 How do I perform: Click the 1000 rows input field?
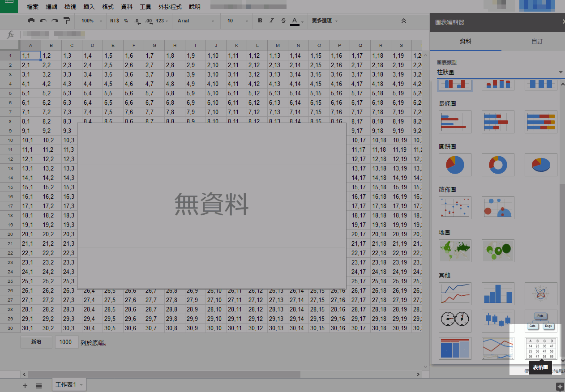click(x=66, y=342)
